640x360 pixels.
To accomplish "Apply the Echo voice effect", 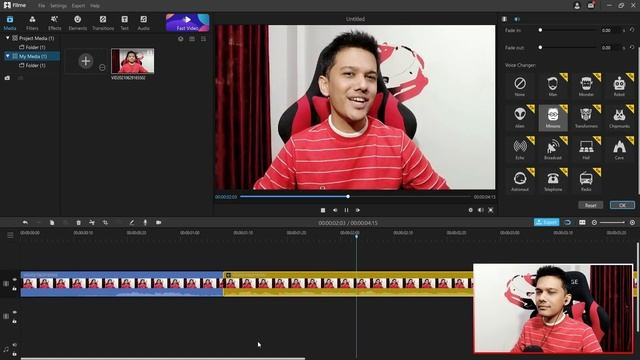I will pyautogui.click(x=520, y=149).
